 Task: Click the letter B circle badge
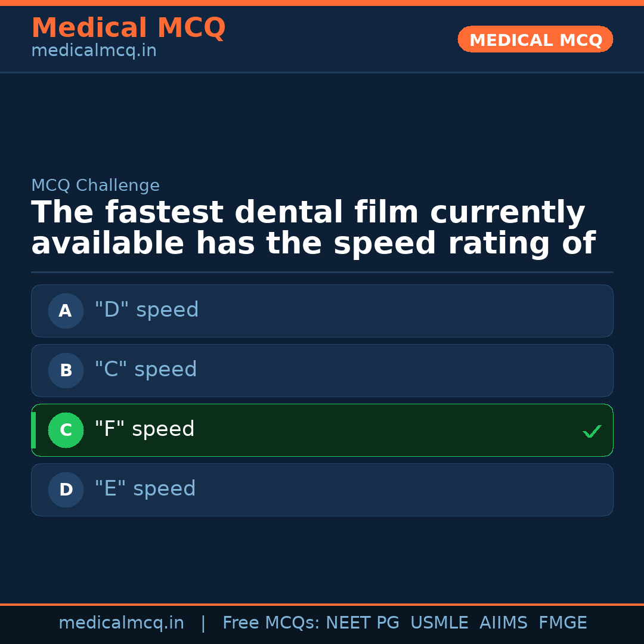pyautogui.click(x=66, y=370)
